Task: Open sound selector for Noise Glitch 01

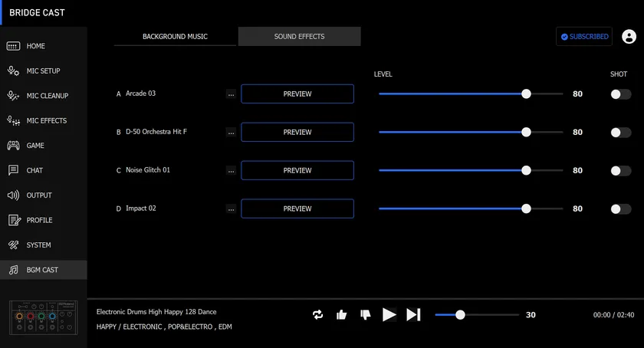Action: [x=231, y=171]
